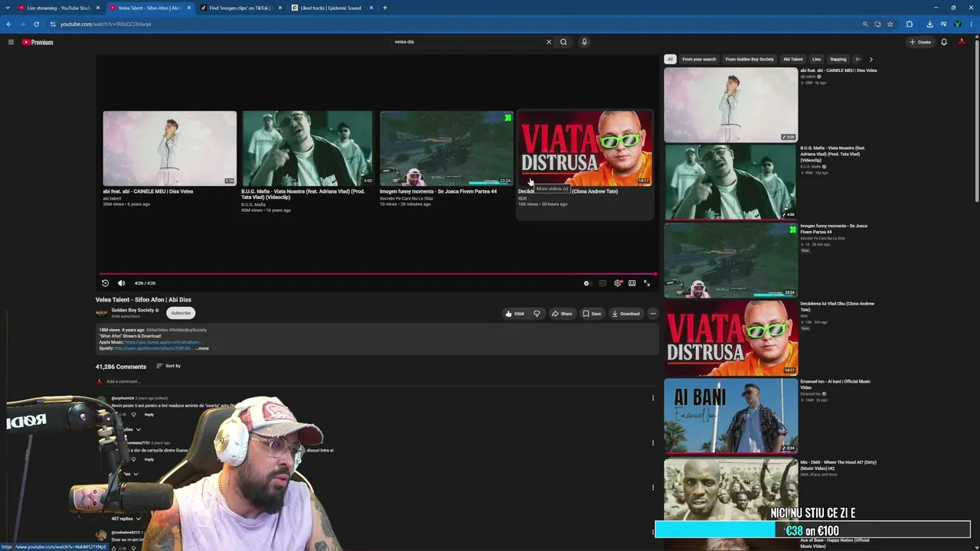Select the Rapping chip
Viewport: 980px width, 551px height.
[838, 59]
